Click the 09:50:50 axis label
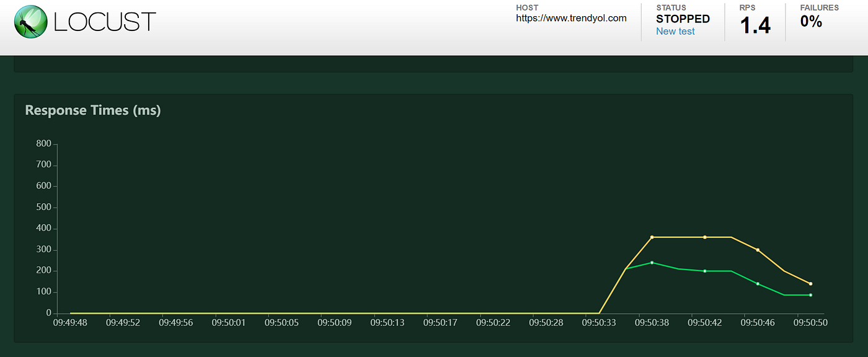The width and height of the screenshot is (868, 357). 810,322
